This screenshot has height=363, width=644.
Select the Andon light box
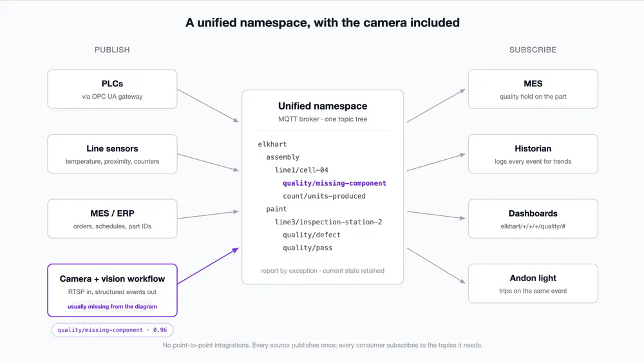[533, 284]
